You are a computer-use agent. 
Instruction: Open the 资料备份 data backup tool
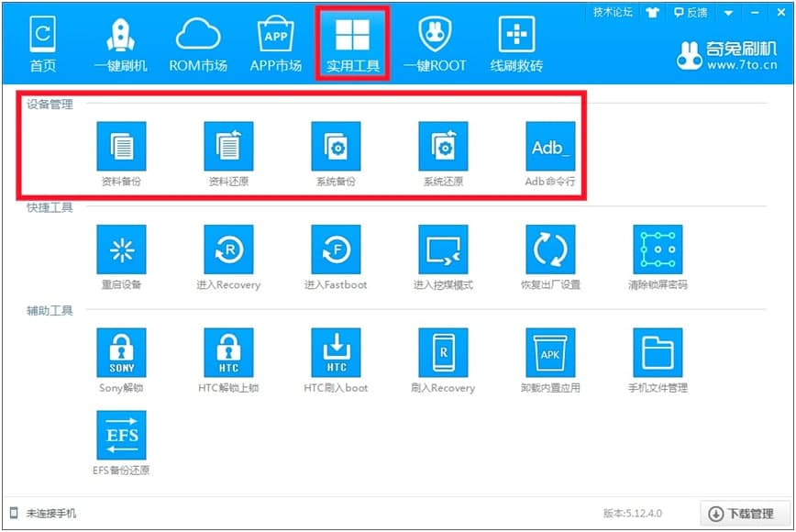pos(121,146)
